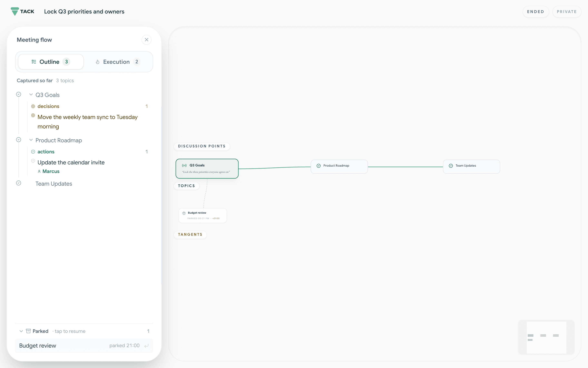Switch to the Execution tab

pyautogui.click(x=118, y=62)
